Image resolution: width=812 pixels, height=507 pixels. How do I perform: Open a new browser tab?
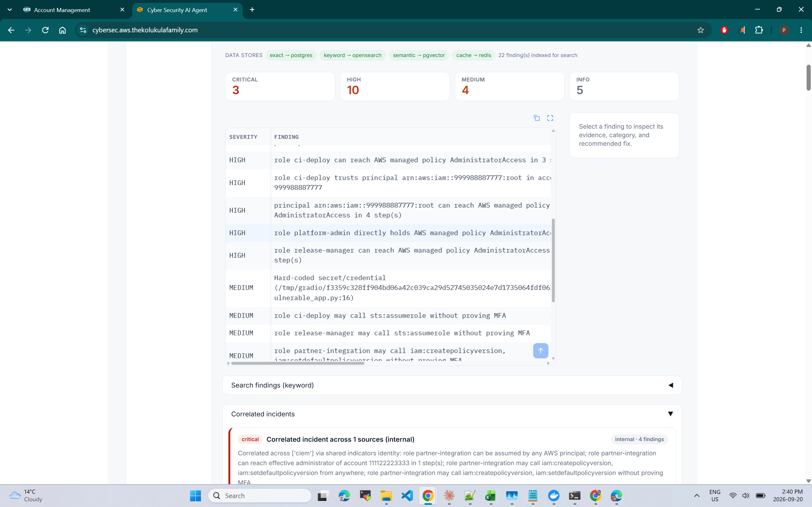click(x=252, y=10)
